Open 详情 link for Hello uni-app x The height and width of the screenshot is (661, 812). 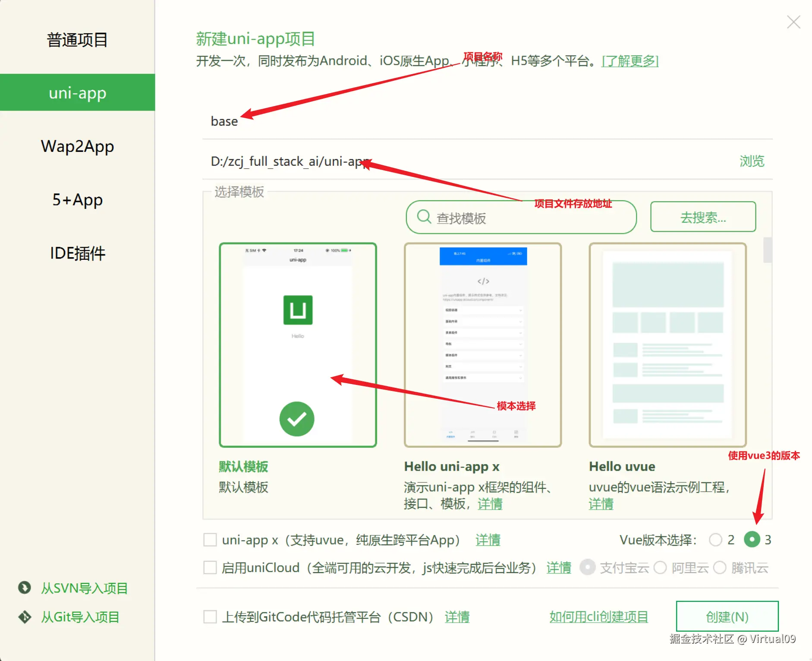tap(490, 504)
